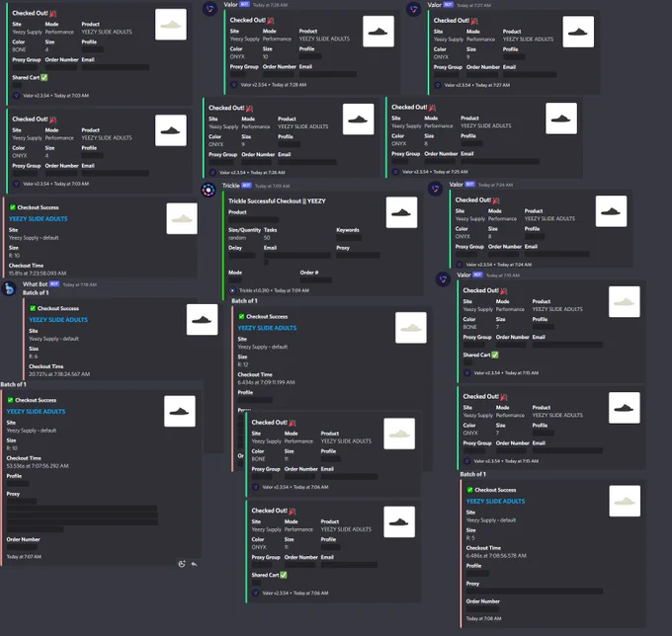Click 'Today at 7:09 AM' timestamp beside Trickle name

pyautogui.click(x=273, y=186)
